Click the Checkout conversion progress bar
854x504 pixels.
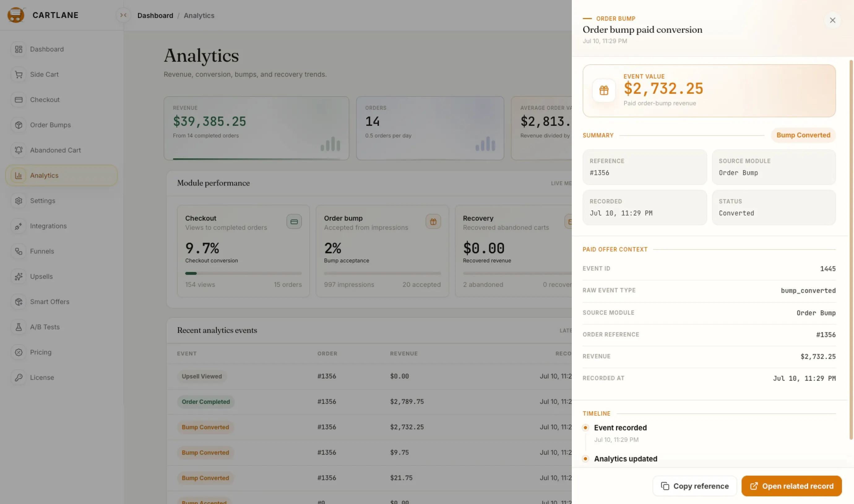point(243,273)
